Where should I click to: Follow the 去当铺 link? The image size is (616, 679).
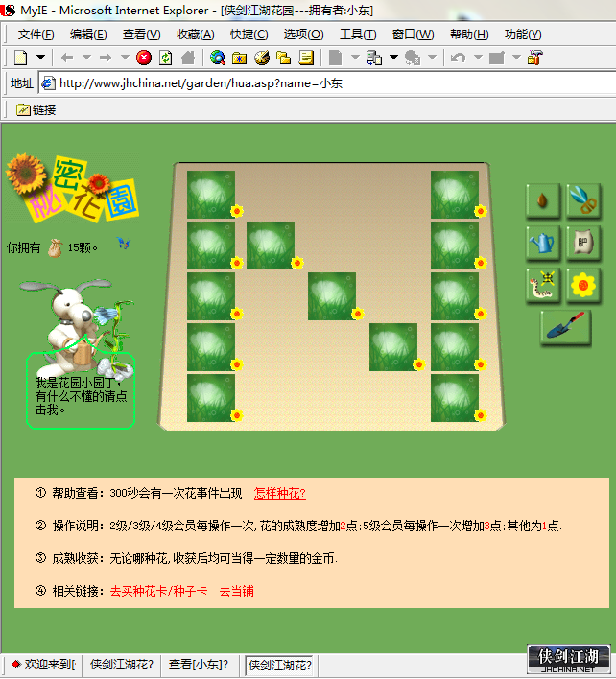coord(237,591)
